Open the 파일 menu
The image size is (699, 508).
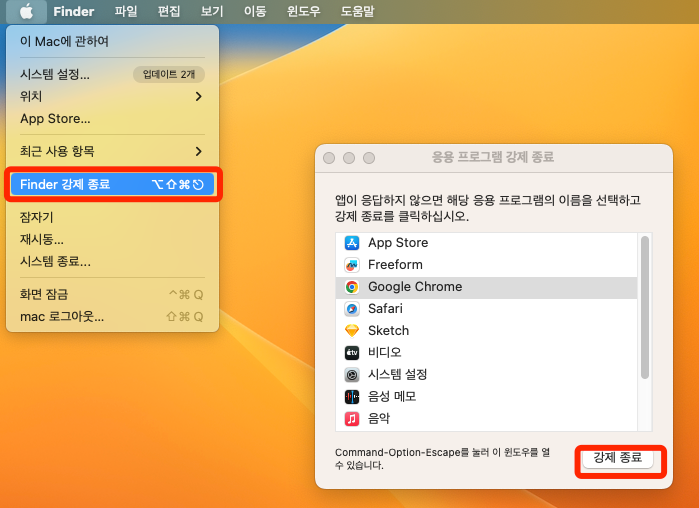pos(126,11)
